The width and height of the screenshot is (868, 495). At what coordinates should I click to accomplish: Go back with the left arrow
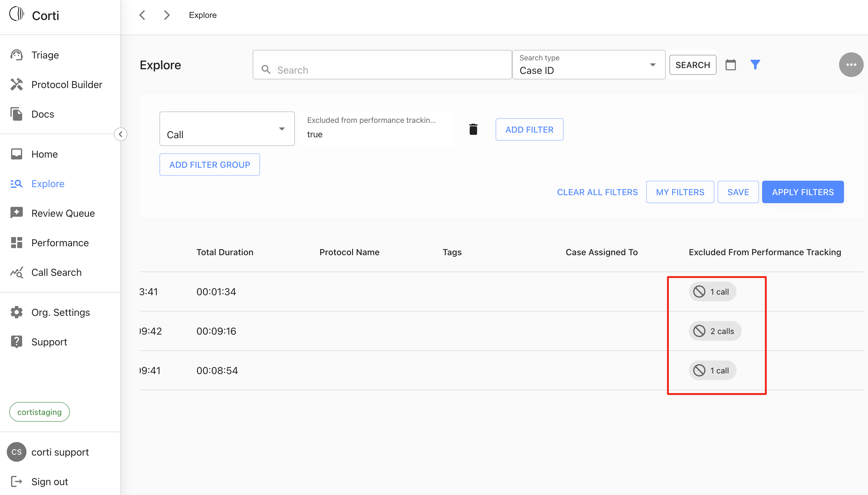[143, 15]
